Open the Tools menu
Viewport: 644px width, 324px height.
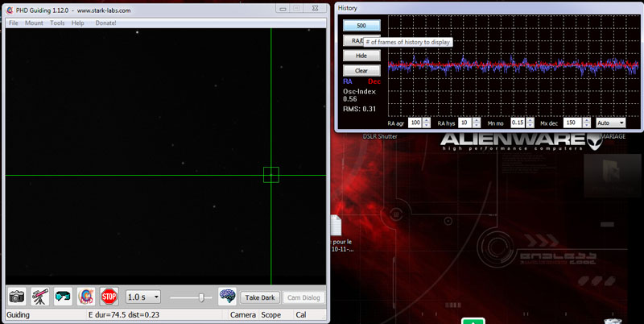pos(57,23)
